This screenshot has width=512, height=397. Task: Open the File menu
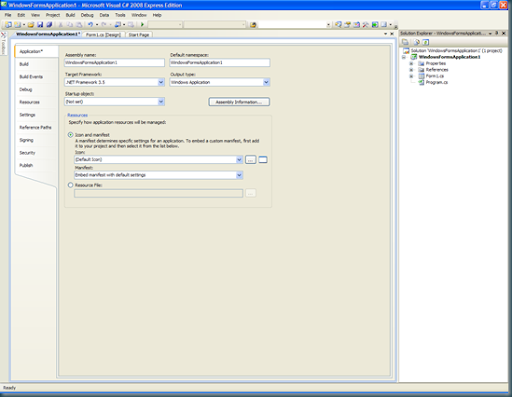[8, 15]
